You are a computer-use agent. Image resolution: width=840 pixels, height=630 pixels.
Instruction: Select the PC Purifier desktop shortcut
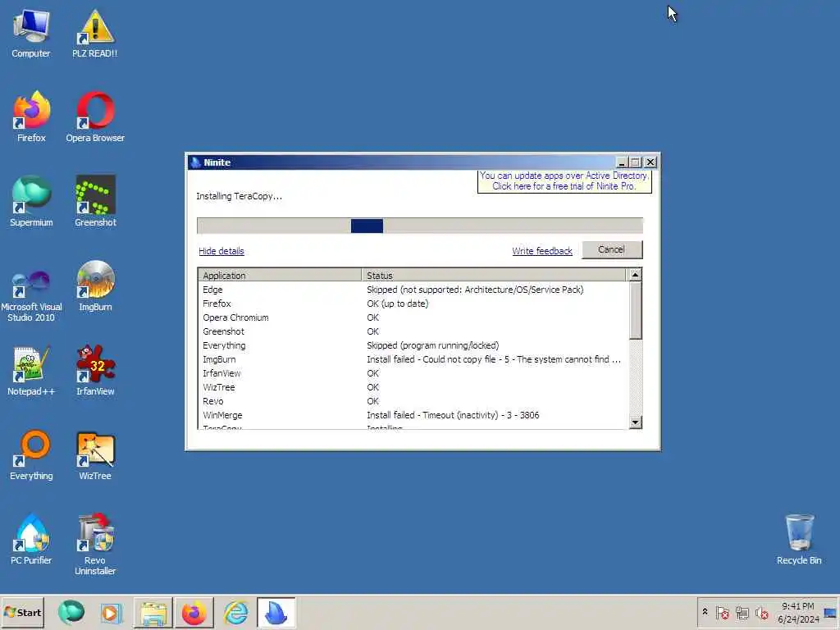pos(31,540)
